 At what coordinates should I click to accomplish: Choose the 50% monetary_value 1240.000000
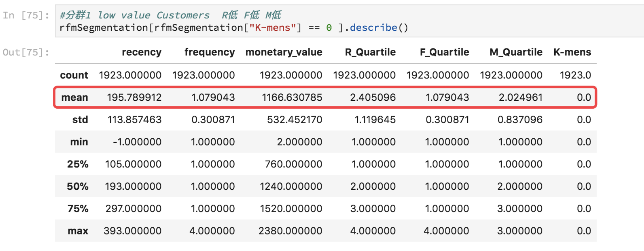(x=291, y=186)
